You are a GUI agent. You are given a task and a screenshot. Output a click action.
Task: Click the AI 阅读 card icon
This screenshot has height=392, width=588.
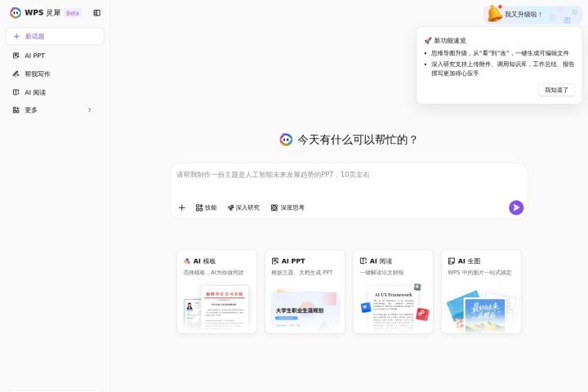click(x=363, y=261)
